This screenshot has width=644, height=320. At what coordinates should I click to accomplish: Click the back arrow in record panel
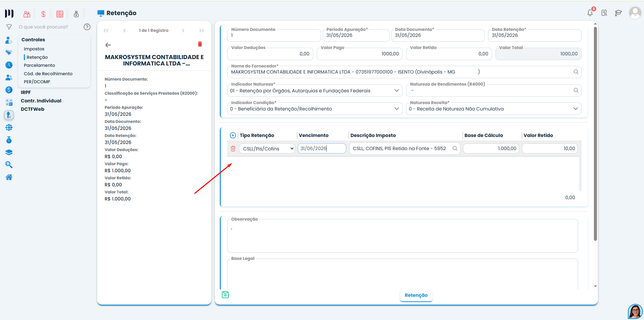(108, 45)
